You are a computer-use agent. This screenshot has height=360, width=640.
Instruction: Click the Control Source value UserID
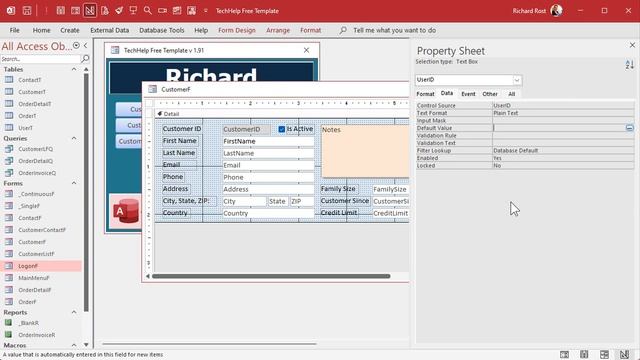[x=502, y=105]
